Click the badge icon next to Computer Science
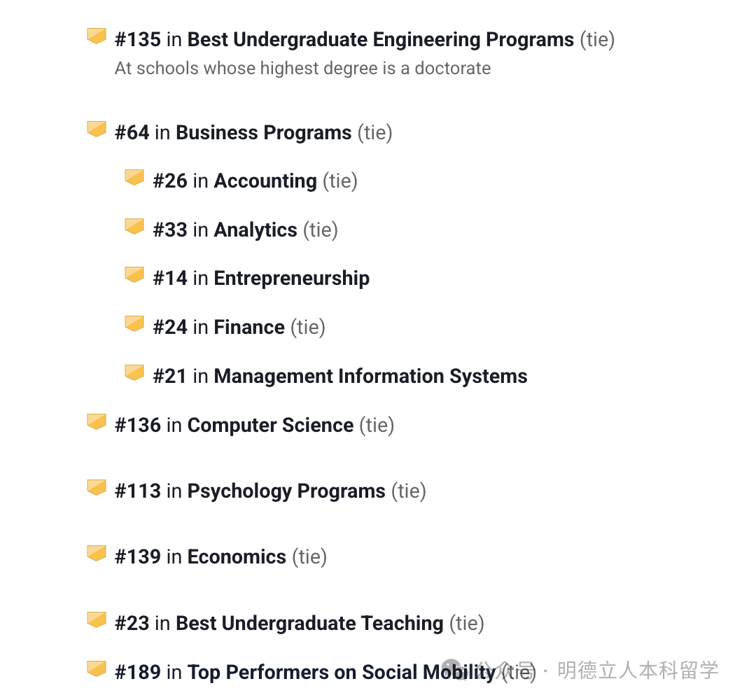Viewport: 742px width, 700px height. [x=97, y=421]
